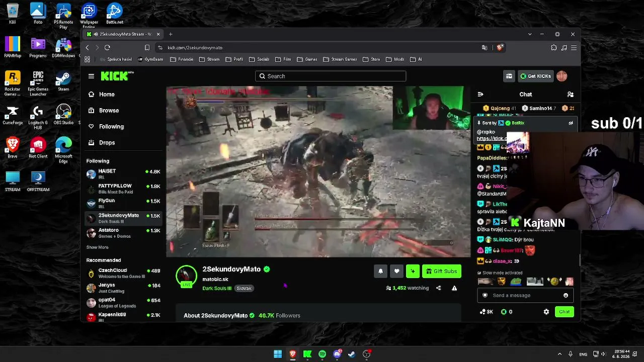Open Astatoro channel in Following list

point(123,233)
